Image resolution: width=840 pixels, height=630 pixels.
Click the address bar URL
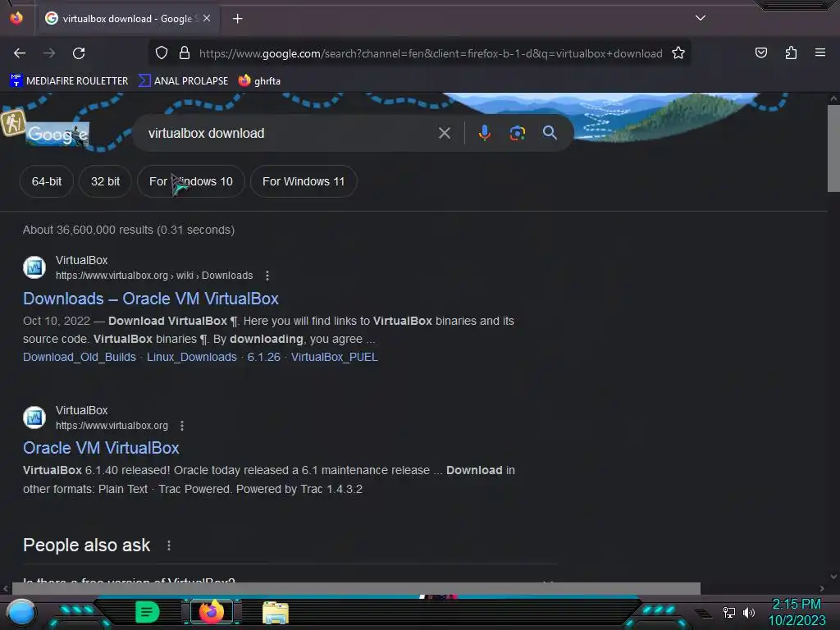431,53
